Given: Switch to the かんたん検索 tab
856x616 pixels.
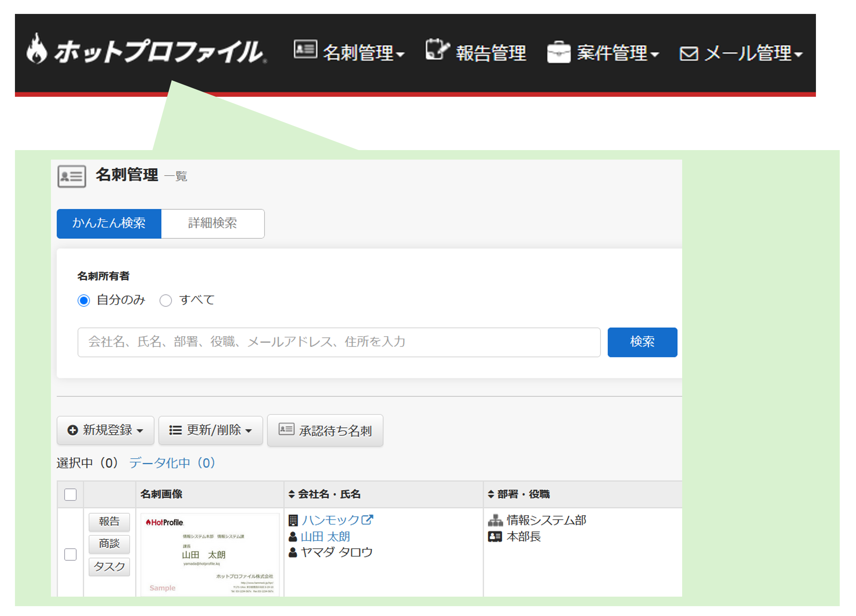Looking at the screenshot, I should (109, 223).
